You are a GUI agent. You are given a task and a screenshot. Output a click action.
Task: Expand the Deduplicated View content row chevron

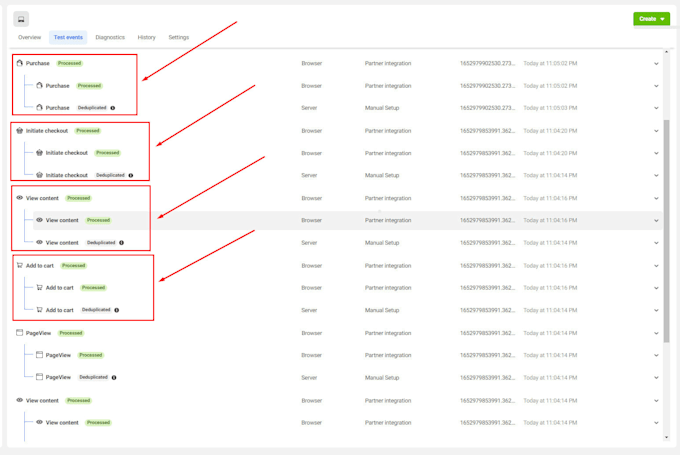click(656, 243)
